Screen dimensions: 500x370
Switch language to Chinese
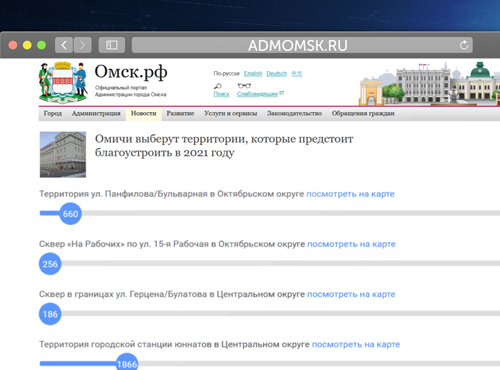pos(297,73)
